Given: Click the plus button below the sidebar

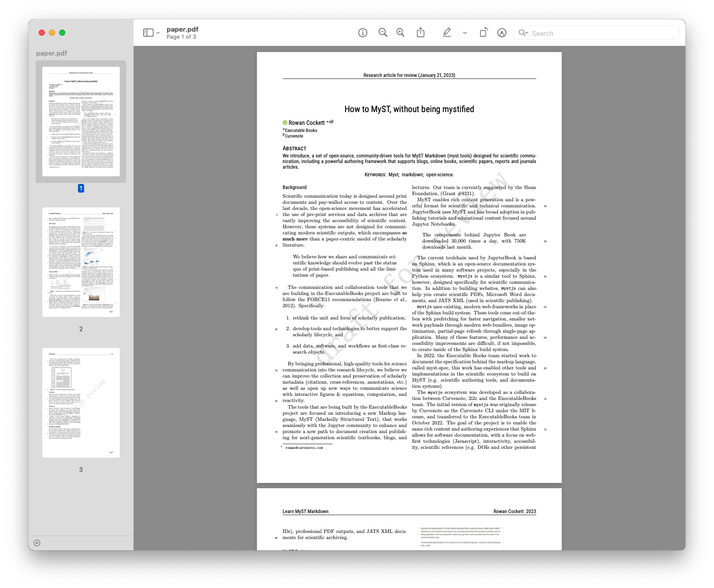Looking at the screenshot, I should click(37, 543).
